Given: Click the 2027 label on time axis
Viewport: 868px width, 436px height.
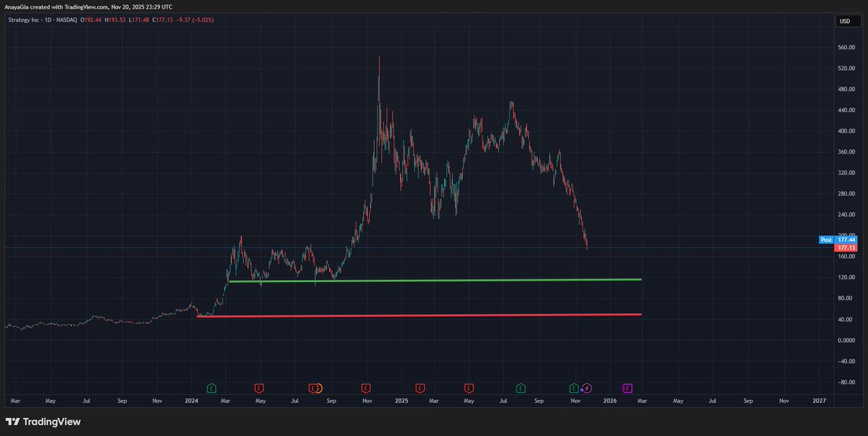Looking at the screenshot, I should pyautogui.click(x=820, y=400).
